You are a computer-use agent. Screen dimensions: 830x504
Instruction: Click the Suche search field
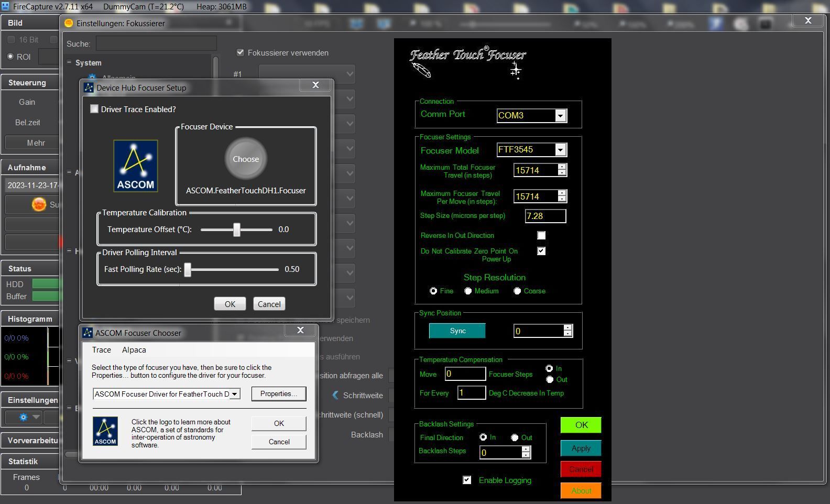click(x=156, y=43)
